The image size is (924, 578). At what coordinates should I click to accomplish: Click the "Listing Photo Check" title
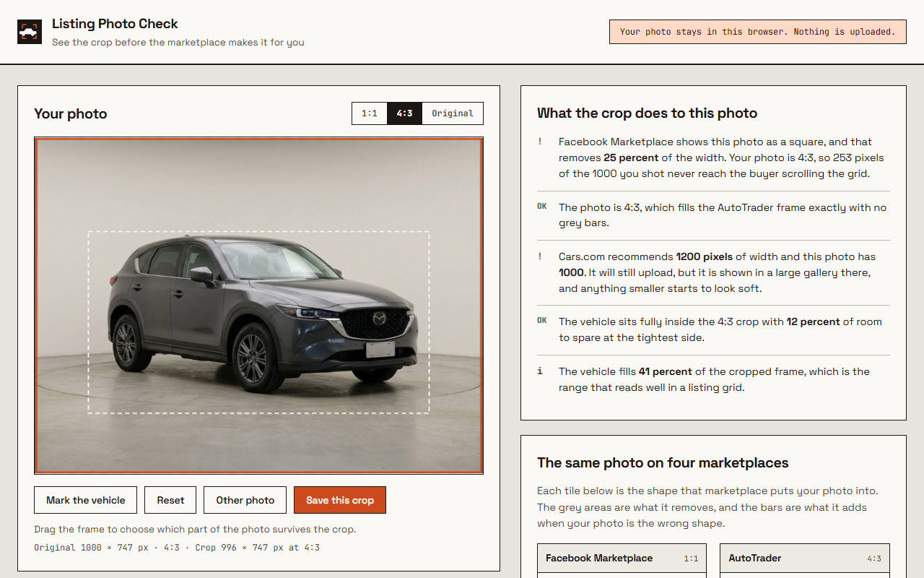click(115, 24)
